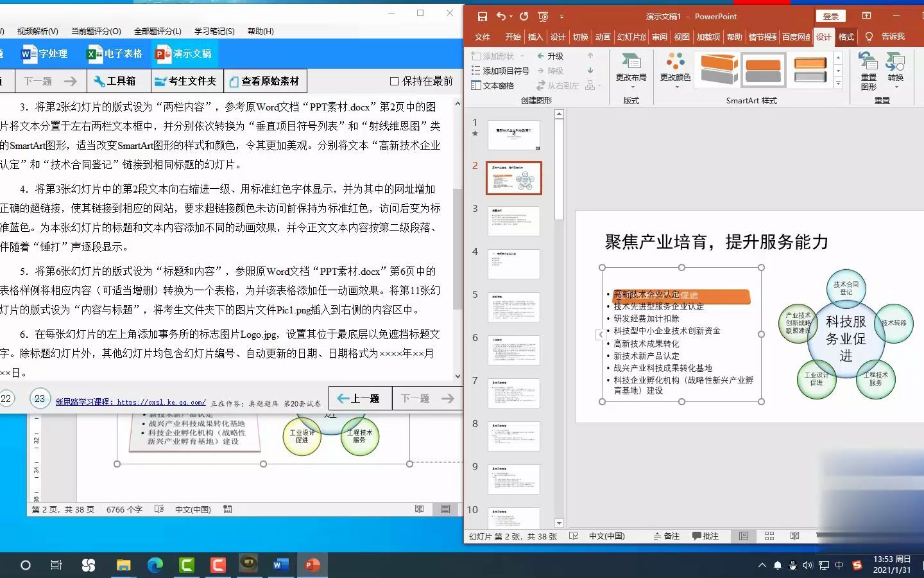Open the Quick Access Toolbar customize dropdown
The width and height of the screenshot is (924, 578).
tap(561, 16)
